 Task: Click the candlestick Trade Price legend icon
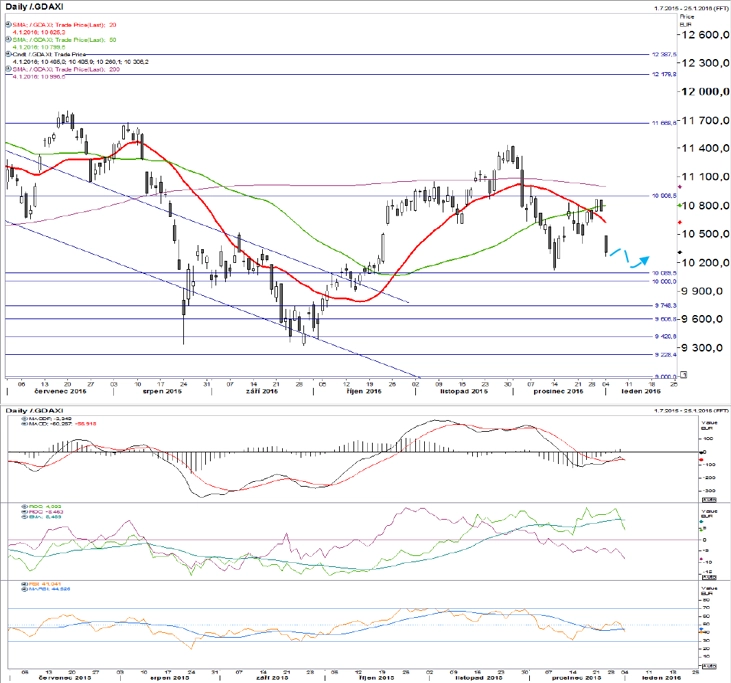point(8,54)
